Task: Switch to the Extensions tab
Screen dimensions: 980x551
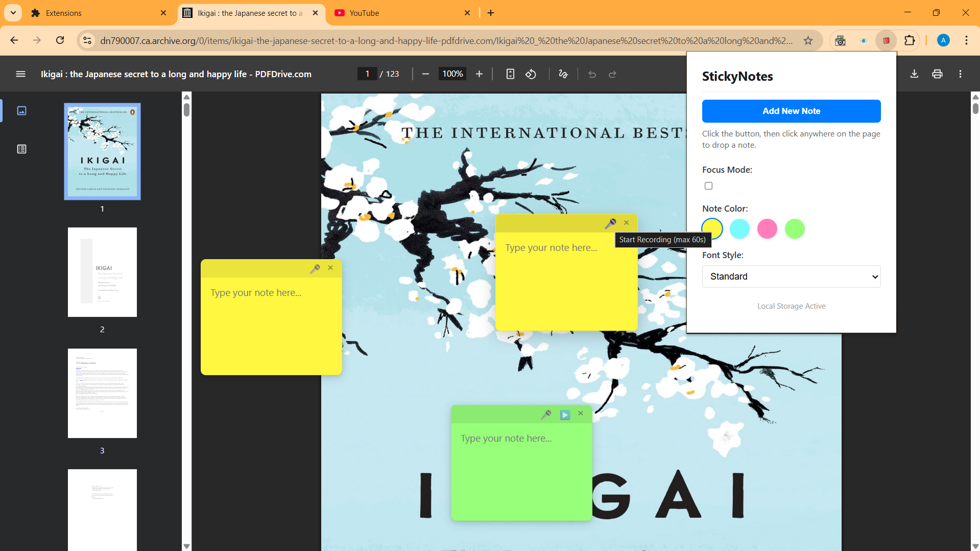Action: point(98,13)
